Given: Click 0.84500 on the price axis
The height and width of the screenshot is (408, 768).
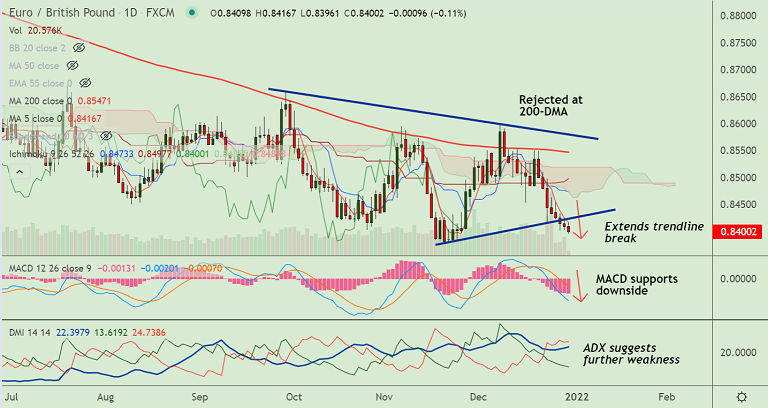Looking at the screenshot, I should point(738,204).
